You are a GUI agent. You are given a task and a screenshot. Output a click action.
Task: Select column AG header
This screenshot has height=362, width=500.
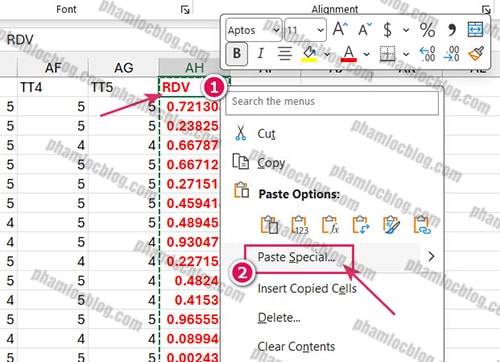click(124, 68)
